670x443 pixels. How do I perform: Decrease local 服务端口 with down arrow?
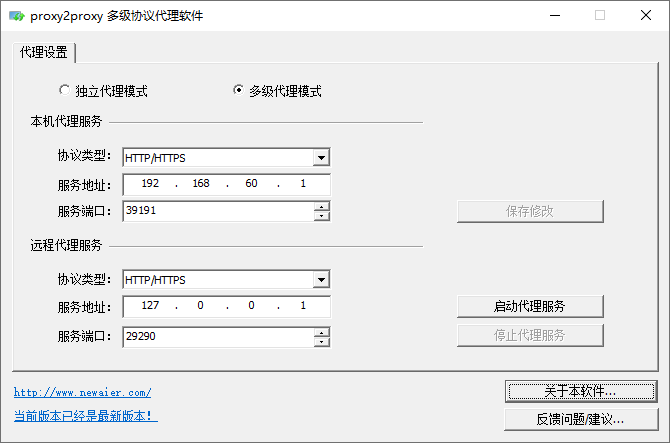click(321, 215)
